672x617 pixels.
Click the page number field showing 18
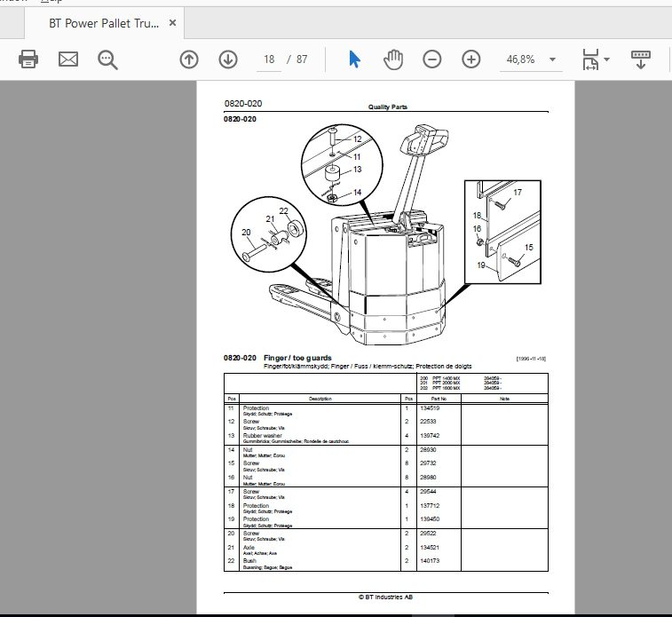click(x=269, y=59)
